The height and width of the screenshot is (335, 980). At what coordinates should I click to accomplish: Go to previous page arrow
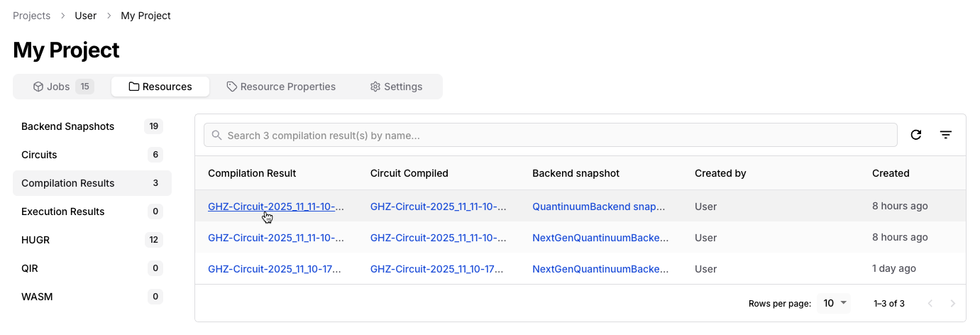(930, 303)
